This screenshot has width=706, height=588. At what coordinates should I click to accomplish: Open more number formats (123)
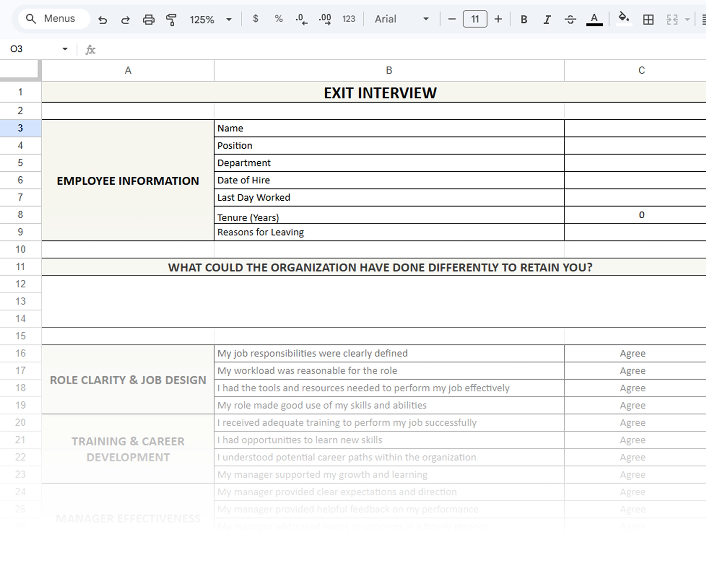click(349, 19)
